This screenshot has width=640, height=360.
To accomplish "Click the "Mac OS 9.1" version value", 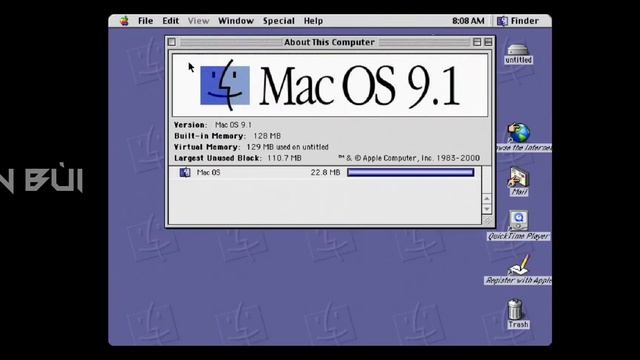I will coord(233,125).
